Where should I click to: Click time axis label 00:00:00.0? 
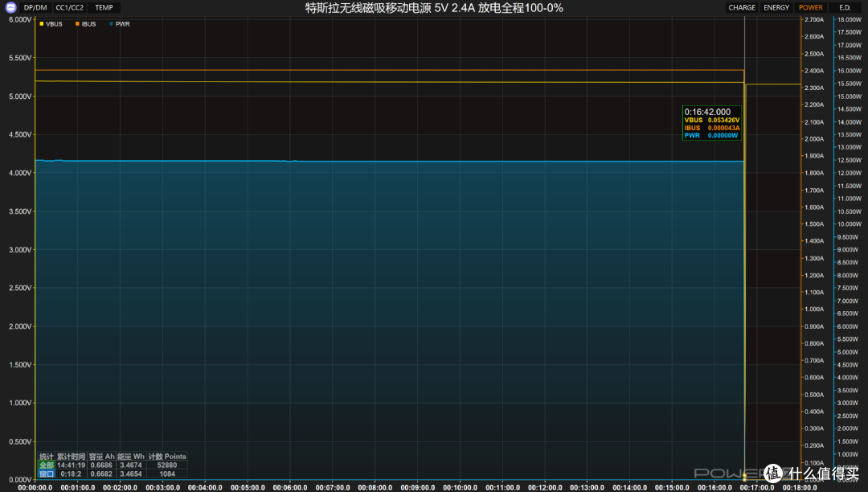(35, 487)
